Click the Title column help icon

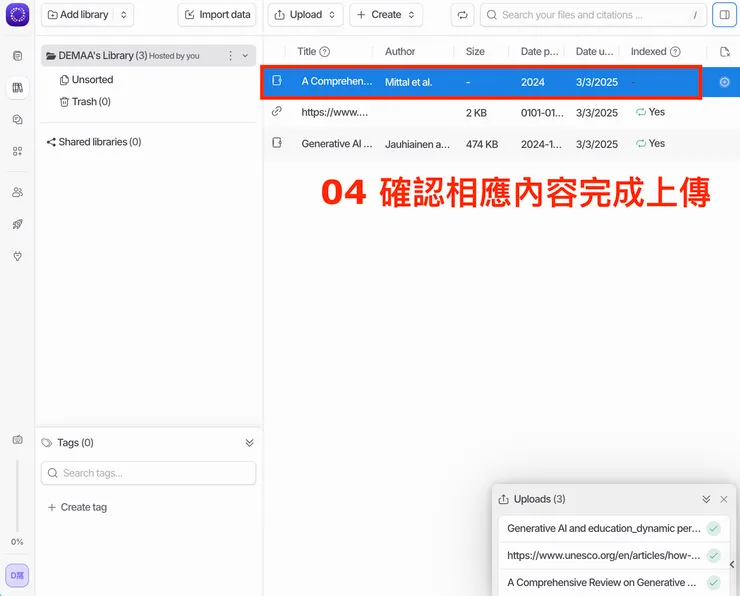[325, 51]
